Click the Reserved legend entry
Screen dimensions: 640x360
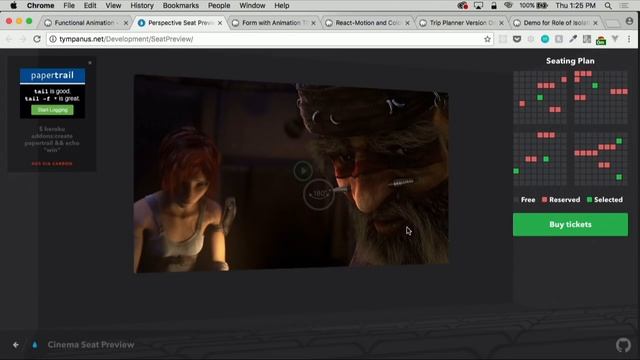coord(561,200)
